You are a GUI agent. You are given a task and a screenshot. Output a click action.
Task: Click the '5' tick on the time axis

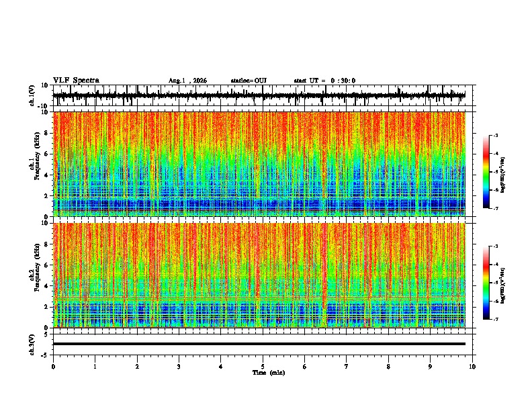point(263,367)
